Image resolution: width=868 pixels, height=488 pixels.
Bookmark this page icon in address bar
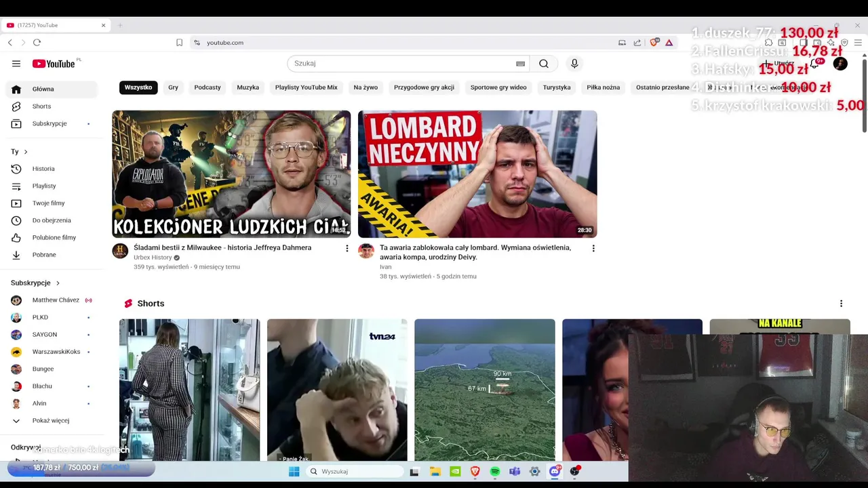coord(179,43)
